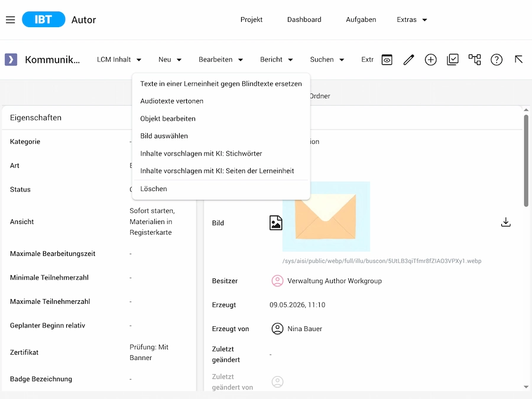This screenshot has height=399, width=532.
Task: Click the webp image file path text
Action: [x=382, y=261]
